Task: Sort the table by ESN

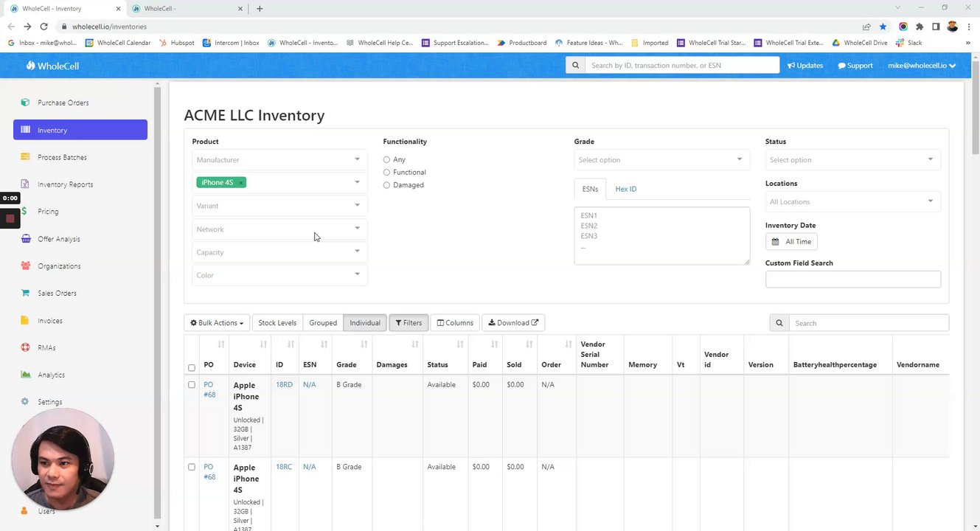Action: 324,344
